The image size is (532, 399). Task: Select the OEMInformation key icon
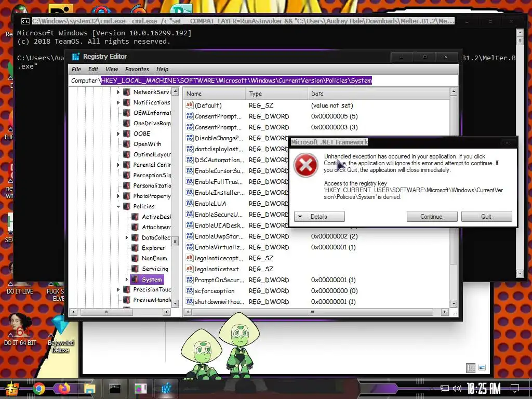tap(127, 113)
